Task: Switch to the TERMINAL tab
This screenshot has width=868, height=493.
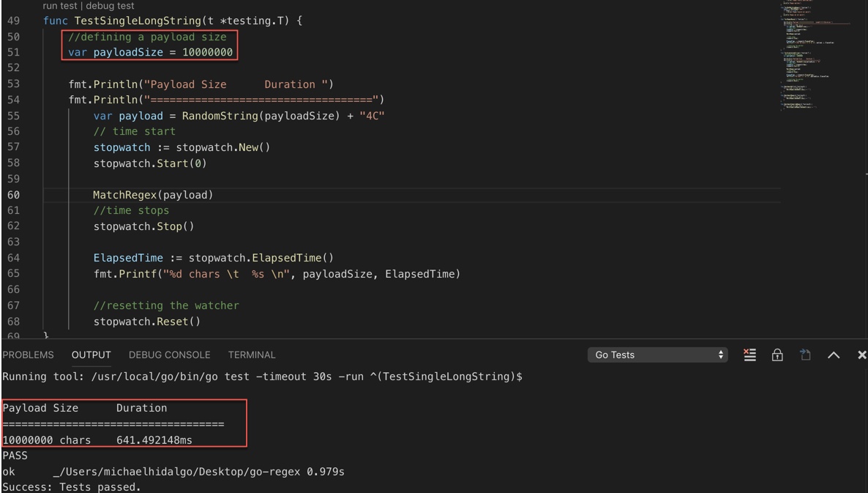Action: click(252, 355)
